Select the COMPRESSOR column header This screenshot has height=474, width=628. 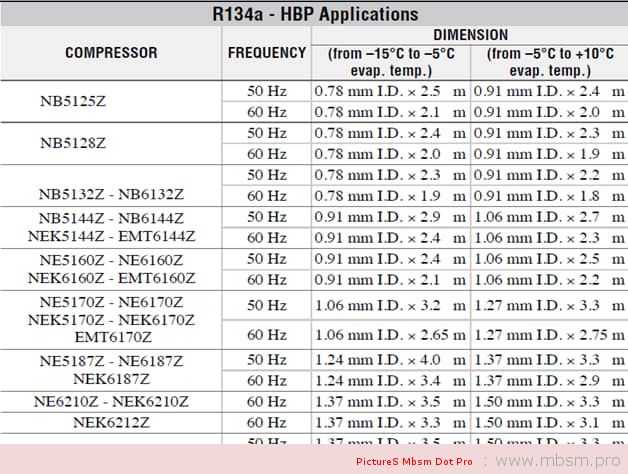111,53
